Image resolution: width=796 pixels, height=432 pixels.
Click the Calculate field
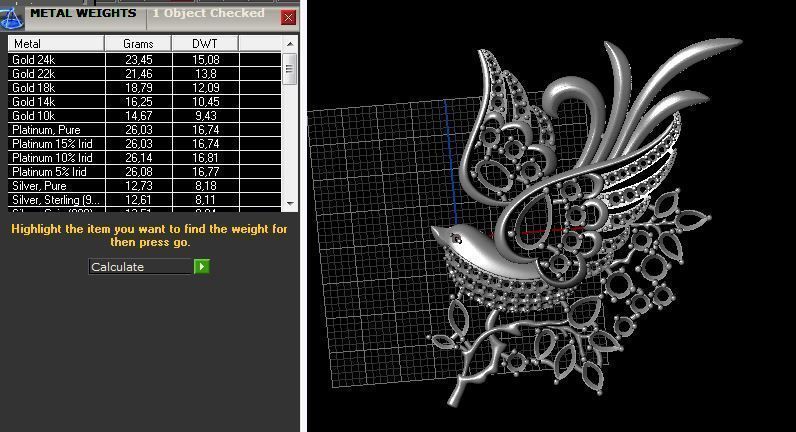(x=141, y=267)
